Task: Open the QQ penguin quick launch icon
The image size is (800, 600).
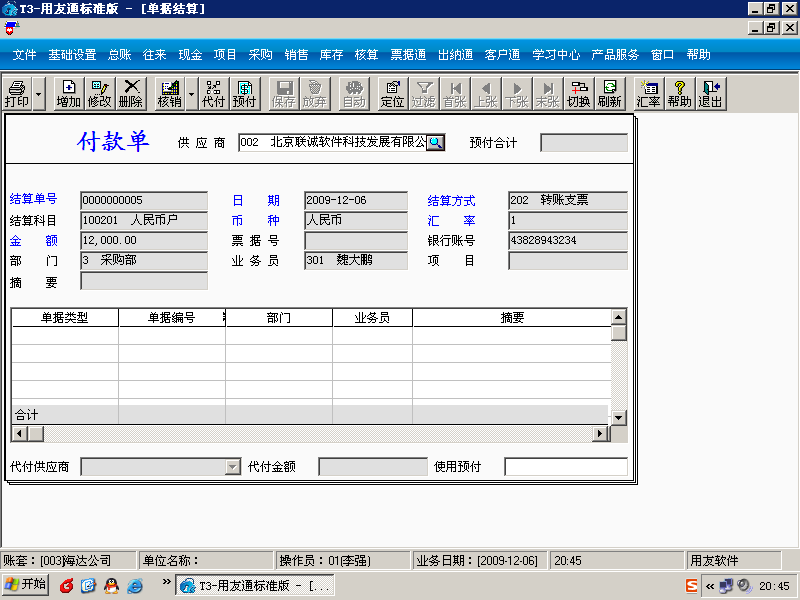Action: coord(111,586)
